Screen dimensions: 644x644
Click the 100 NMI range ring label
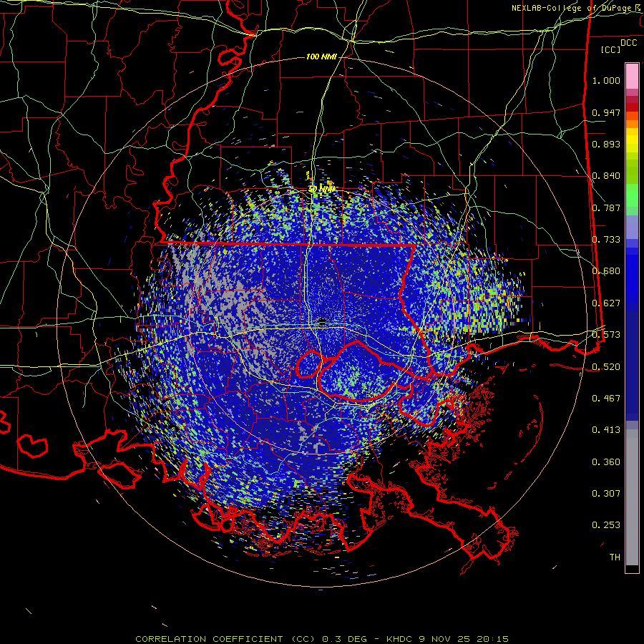click(321, 57)
